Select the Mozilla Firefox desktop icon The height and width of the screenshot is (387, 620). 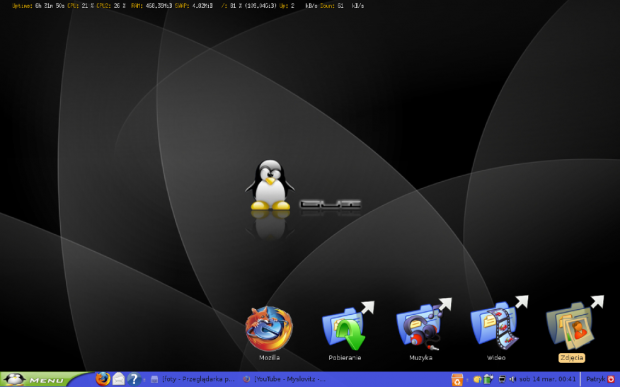pyautogui.click(x=269, y=329)
